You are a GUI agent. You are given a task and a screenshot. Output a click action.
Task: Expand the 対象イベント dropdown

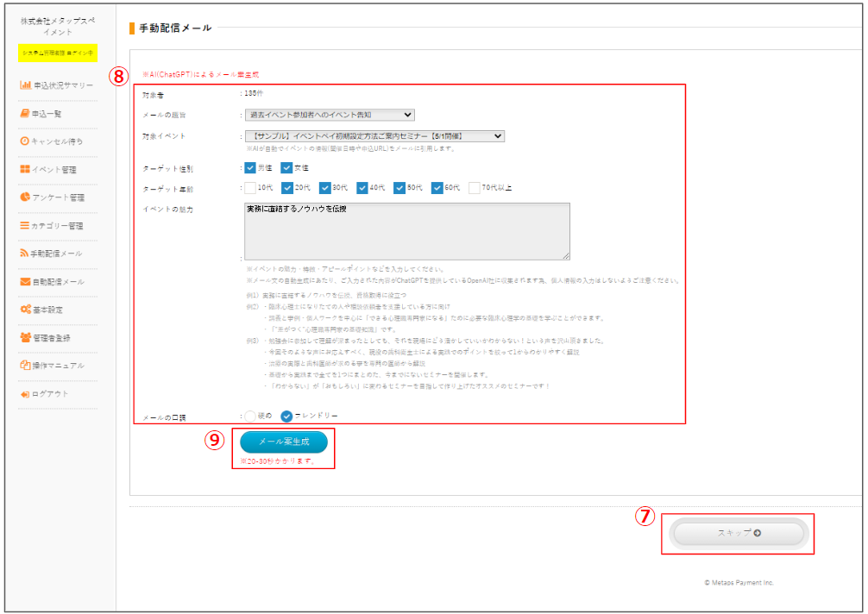[x=374, y=136]
